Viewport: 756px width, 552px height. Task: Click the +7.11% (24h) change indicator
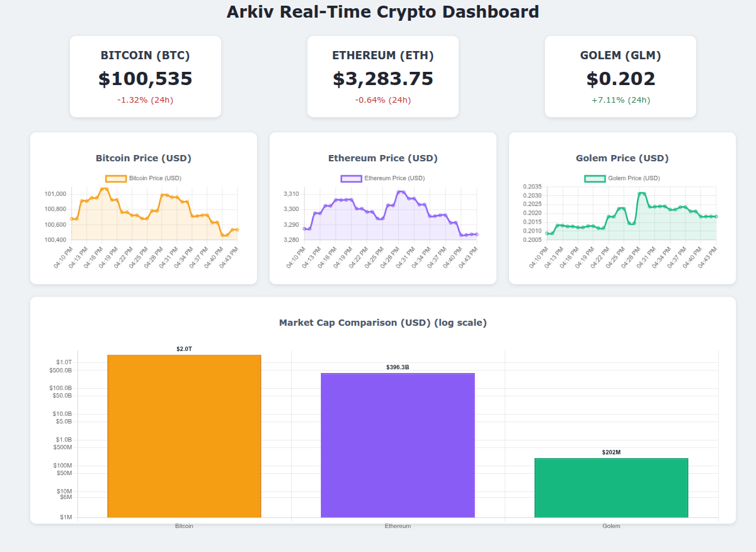point(620,99)
